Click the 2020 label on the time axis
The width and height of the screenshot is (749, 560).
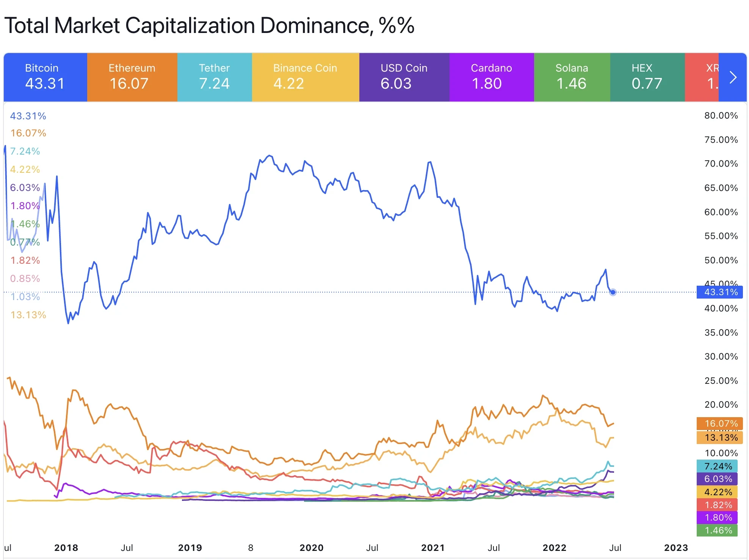click(312, 547)
